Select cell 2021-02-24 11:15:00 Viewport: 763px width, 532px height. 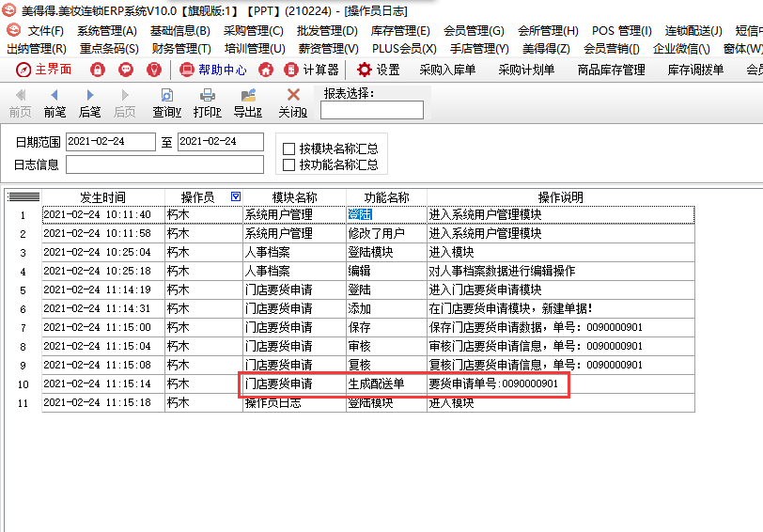pos(103,328)
